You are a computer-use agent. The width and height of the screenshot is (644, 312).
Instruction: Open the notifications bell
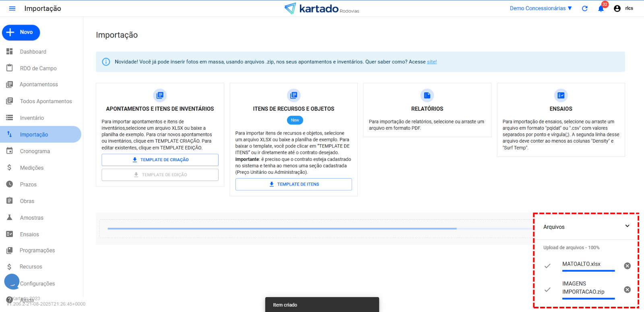pos(601,8)
